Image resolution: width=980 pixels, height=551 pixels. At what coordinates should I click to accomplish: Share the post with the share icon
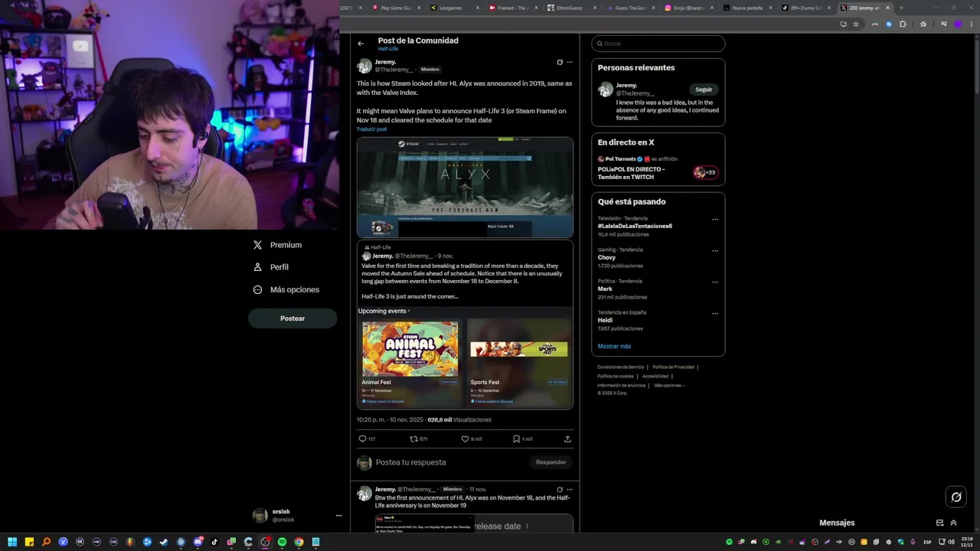point(567,439)
